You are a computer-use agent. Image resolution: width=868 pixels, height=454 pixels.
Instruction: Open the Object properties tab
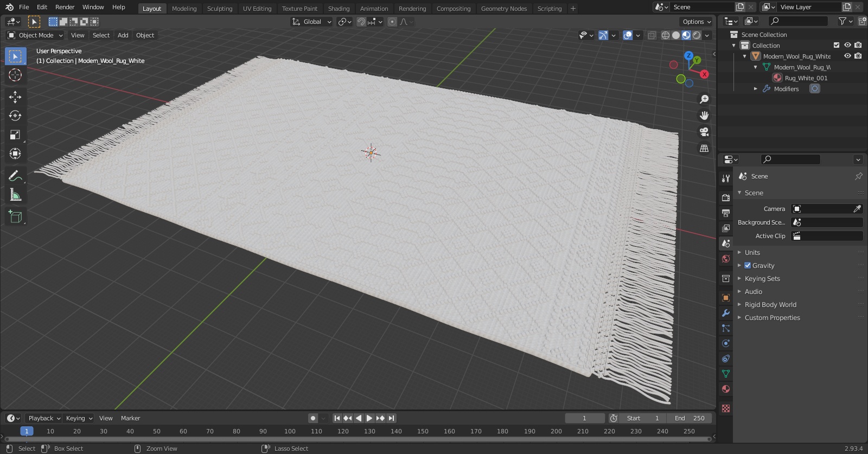point(725,298)
